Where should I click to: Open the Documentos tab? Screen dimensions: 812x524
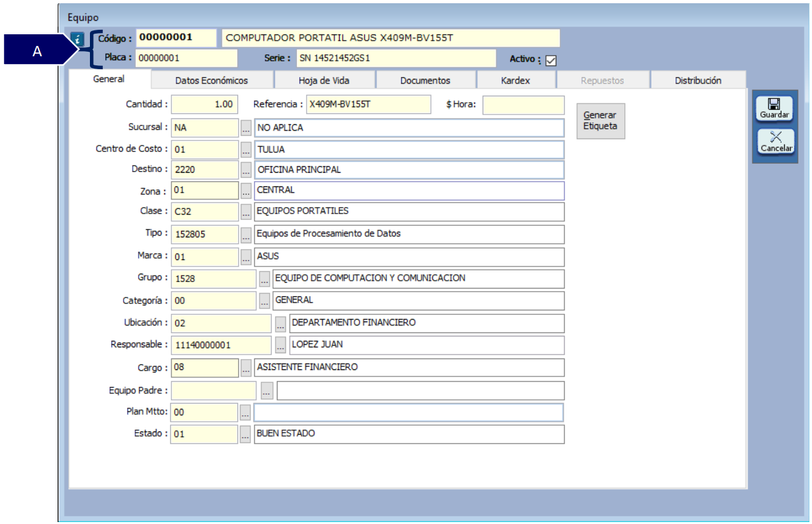[x=425, y=80]
